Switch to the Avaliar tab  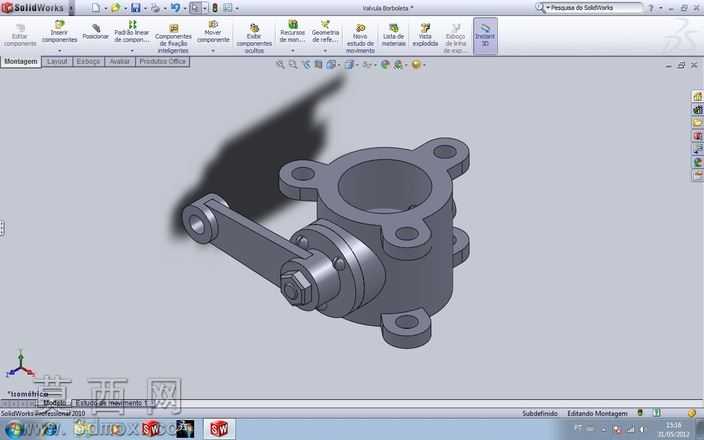point(120,62)
